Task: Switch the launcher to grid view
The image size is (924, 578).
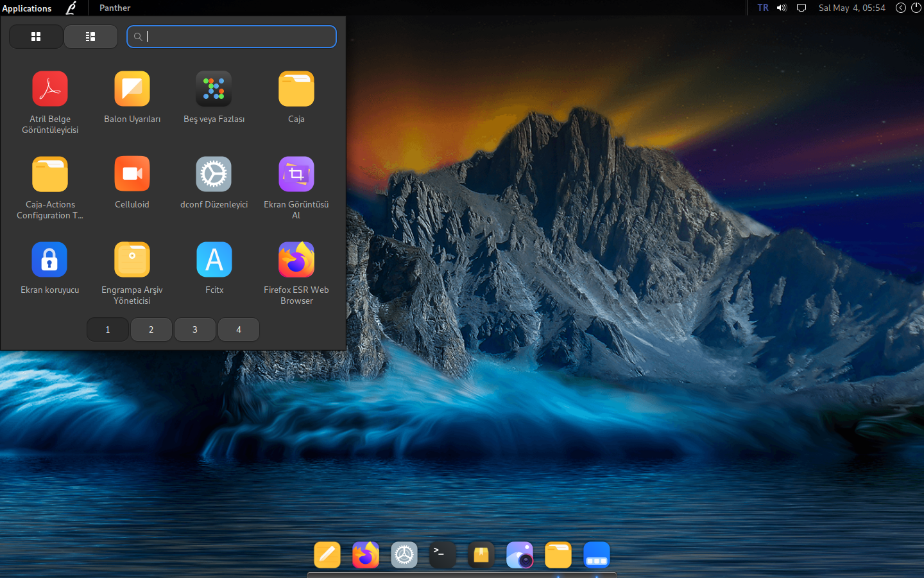Action: 36,37
